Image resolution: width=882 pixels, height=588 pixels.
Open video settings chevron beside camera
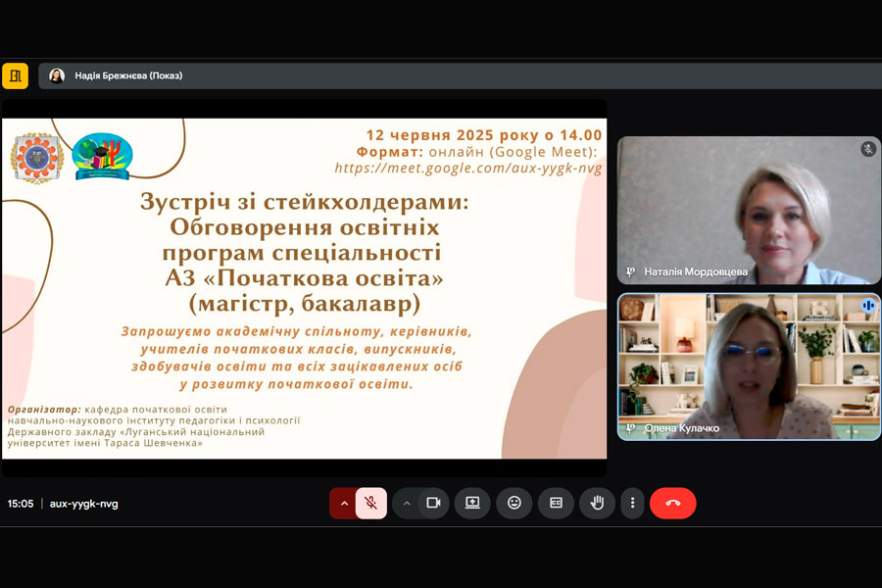click(406, 503)
